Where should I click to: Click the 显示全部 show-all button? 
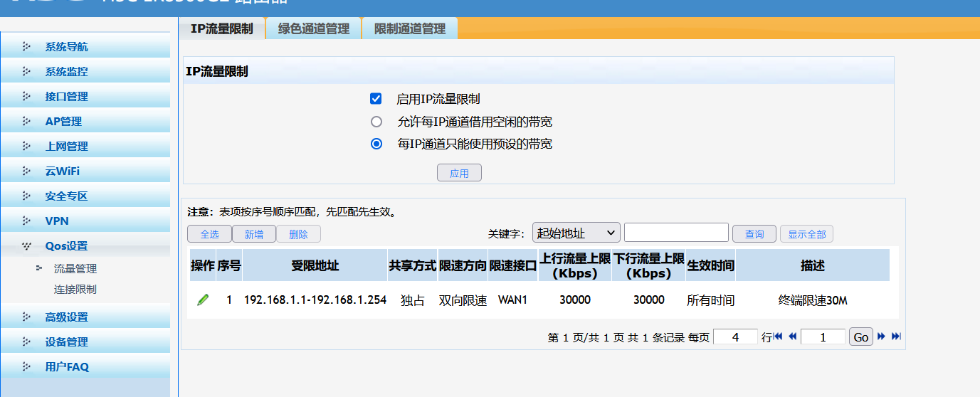pyautogui.click(x=807, y=234)
